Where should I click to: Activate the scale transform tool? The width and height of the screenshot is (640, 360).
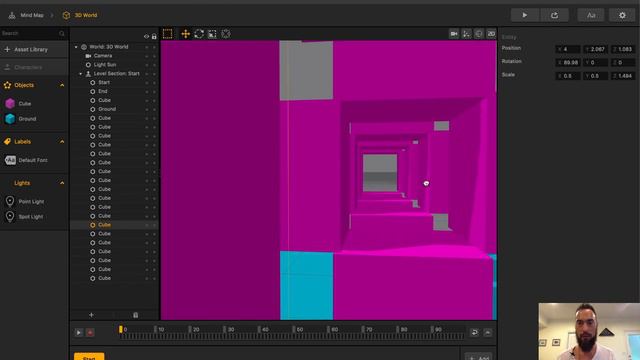pos(212,34)
